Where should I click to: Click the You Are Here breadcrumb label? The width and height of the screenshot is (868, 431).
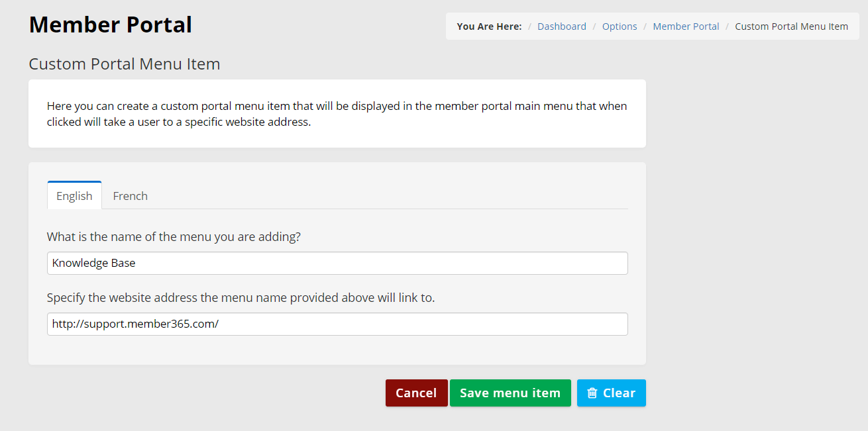tap(489, 26)
